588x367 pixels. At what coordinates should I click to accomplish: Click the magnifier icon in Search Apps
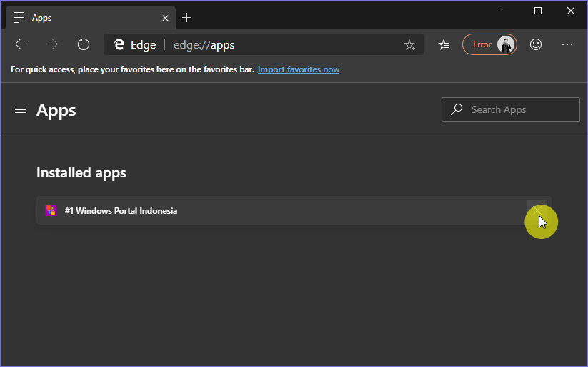click(x=457, y=109)
